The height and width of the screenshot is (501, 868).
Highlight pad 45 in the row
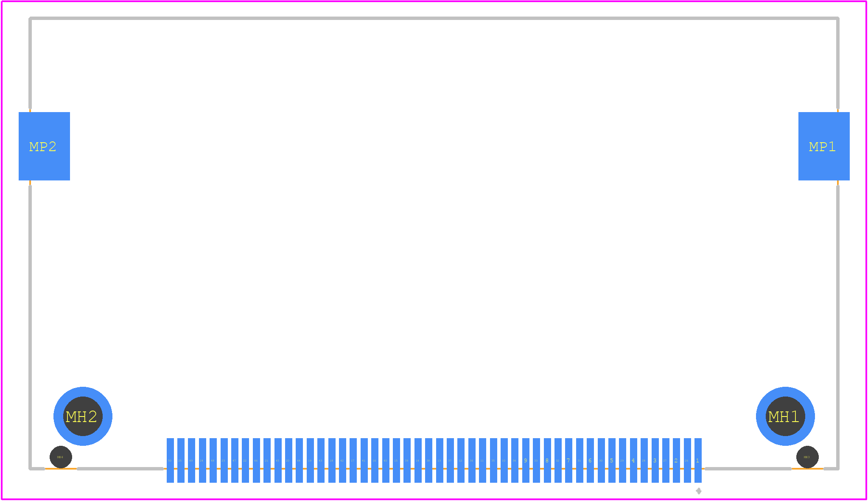point(278,460)
